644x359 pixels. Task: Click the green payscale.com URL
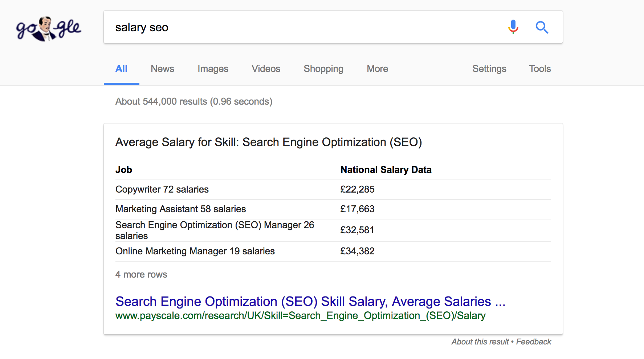300,316
